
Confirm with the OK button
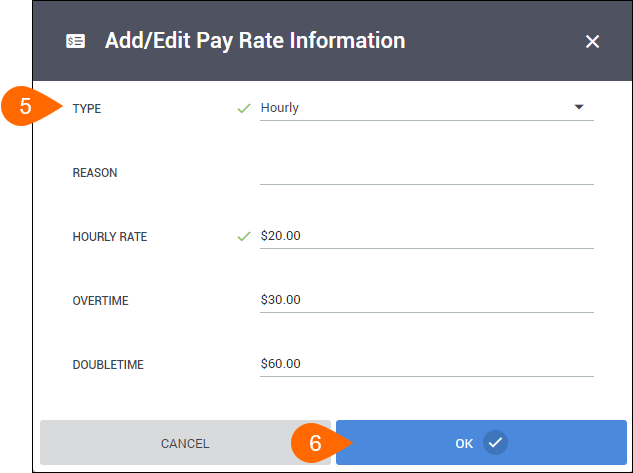(481, 442)
